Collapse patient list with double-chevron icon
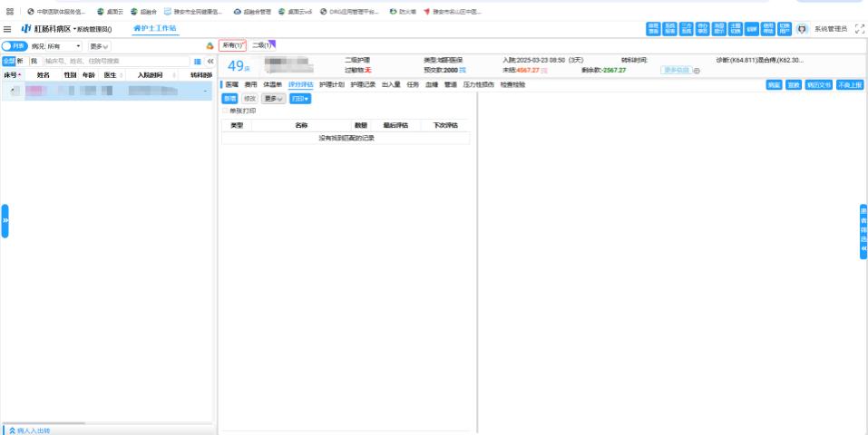Image resolution: width=868 pixels, height=435 pixels. click(x=210, y=62)
